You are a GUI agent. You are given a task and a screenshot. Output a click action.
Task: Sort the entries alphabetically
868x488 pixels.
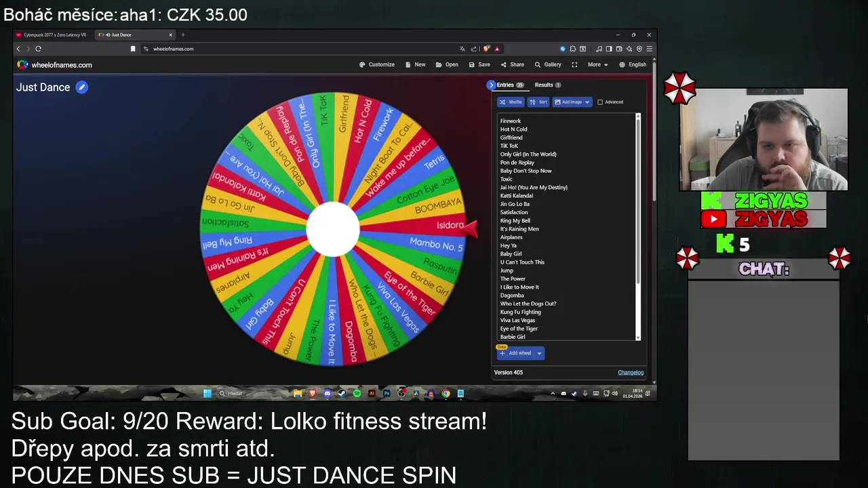(x=538, y=102)
